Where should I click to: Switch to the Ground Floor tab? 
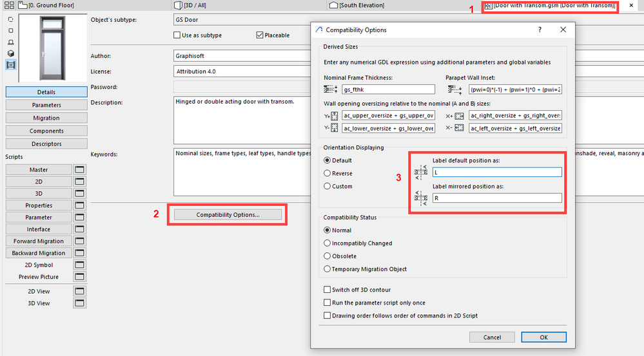click(45, 5)
